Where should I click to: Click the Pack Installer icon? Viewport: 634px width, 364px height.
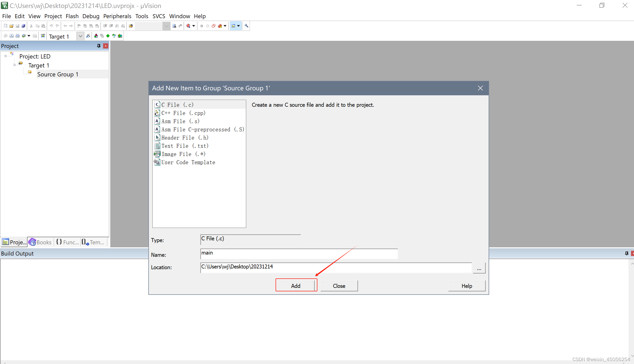click(120, 36)
